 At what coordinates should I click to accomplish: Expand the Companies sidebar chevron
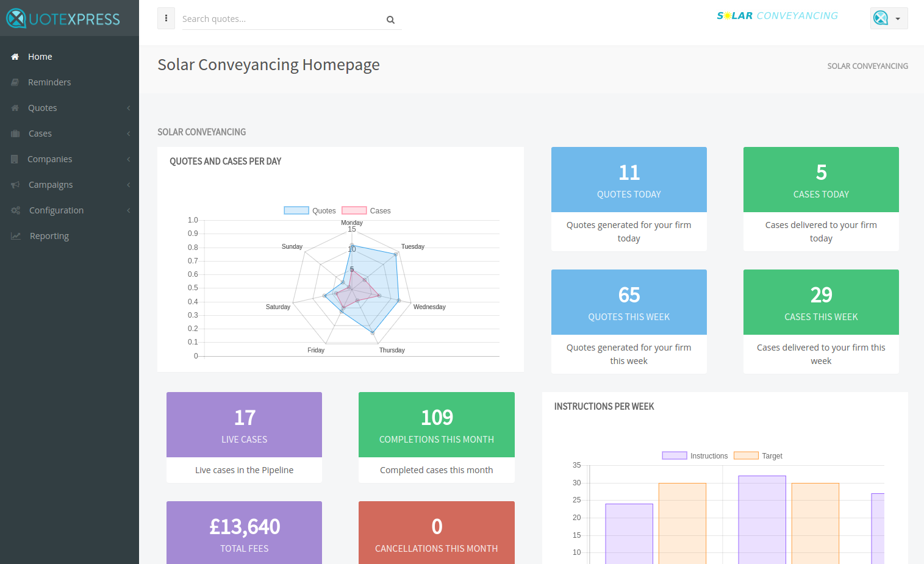click(x=129, y=159)
